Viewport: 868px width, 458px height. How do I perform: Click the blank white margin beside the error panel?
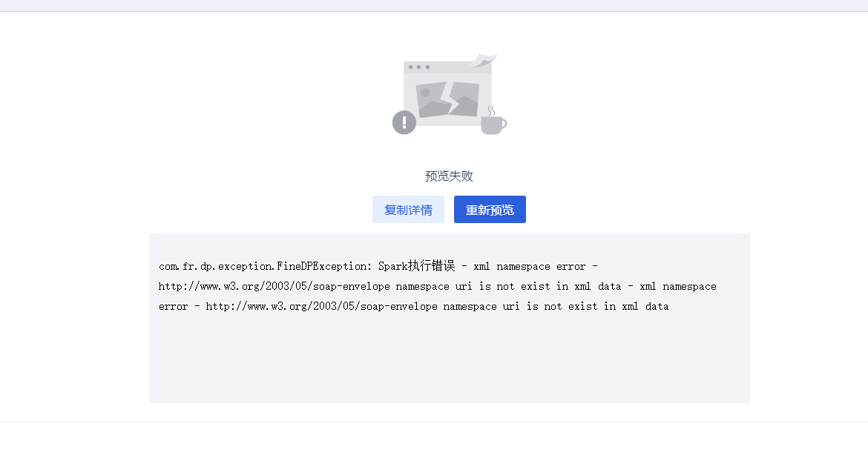tap(74, 319)
